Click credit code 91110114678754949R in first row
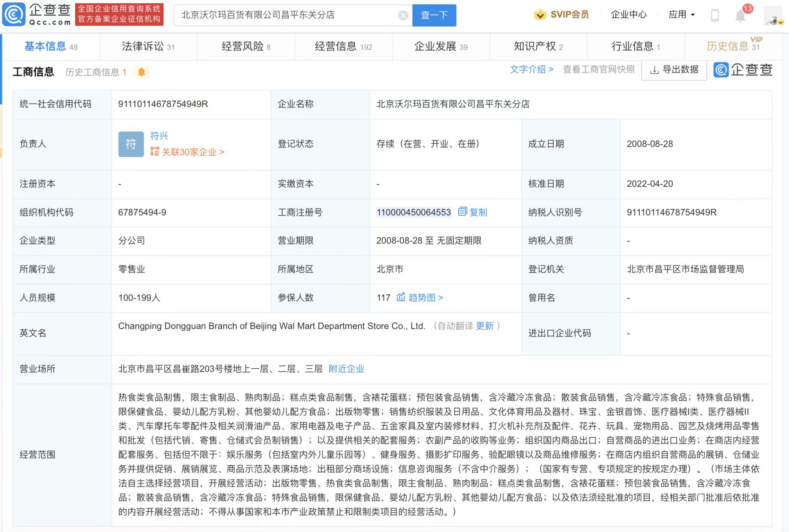 (163, 104)
